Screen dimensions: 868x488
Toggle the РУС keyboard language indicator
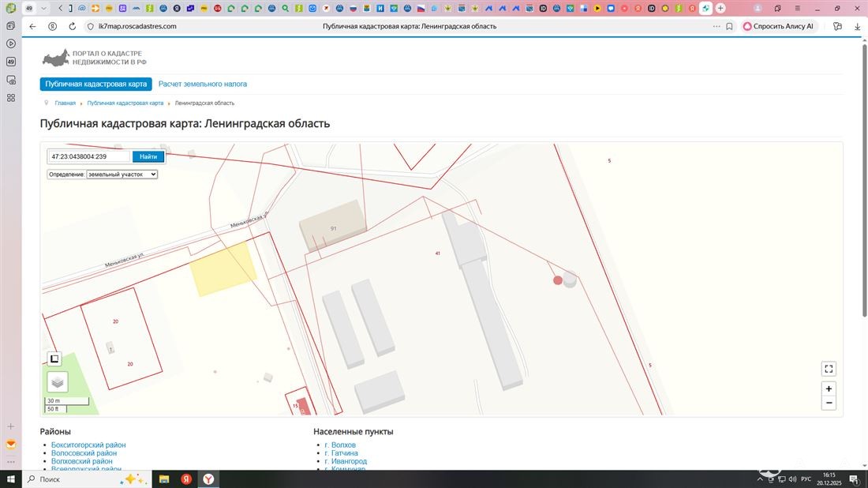806,479
